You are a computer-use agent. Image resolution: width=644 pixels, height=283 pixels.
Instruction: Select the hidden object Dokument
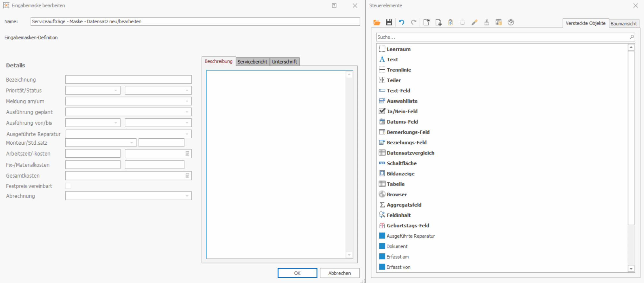tap(397, 246)
